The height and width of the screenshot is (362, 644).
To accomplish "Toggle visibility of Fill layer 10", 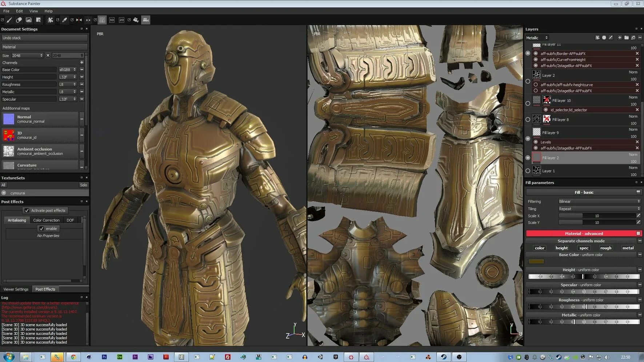I will click(x=528, y=104).
